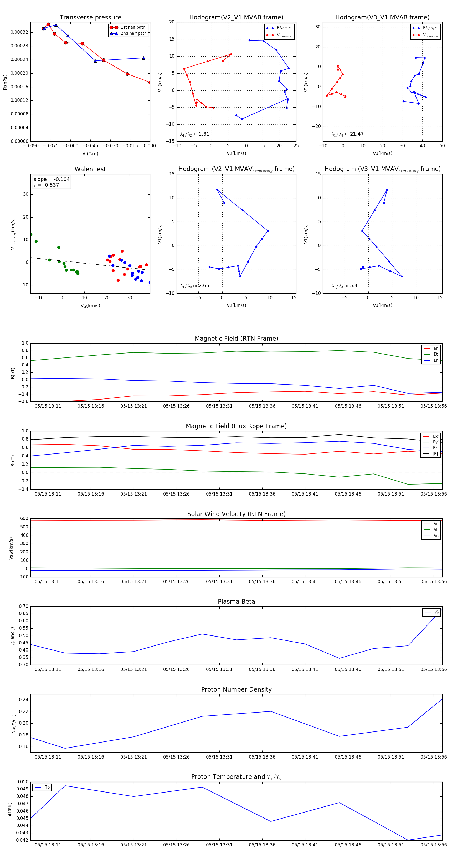Click the 'Magnetic Field (RTN Frame)' title
473x868 pixels.
[x=236, y=339]
